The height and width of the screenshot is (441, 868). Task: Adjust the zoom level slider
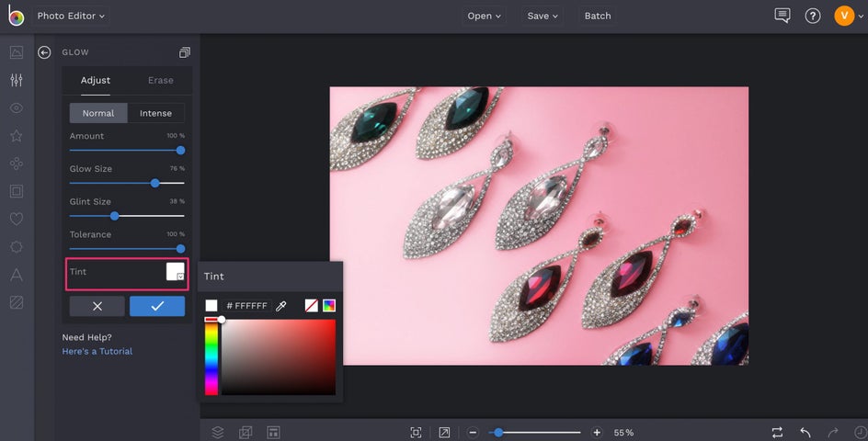(535, 432)
